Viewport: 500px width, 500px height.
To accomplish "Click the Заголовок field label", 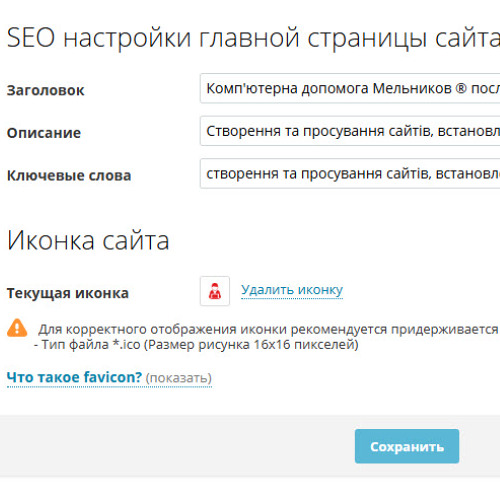I will (46, 90).
